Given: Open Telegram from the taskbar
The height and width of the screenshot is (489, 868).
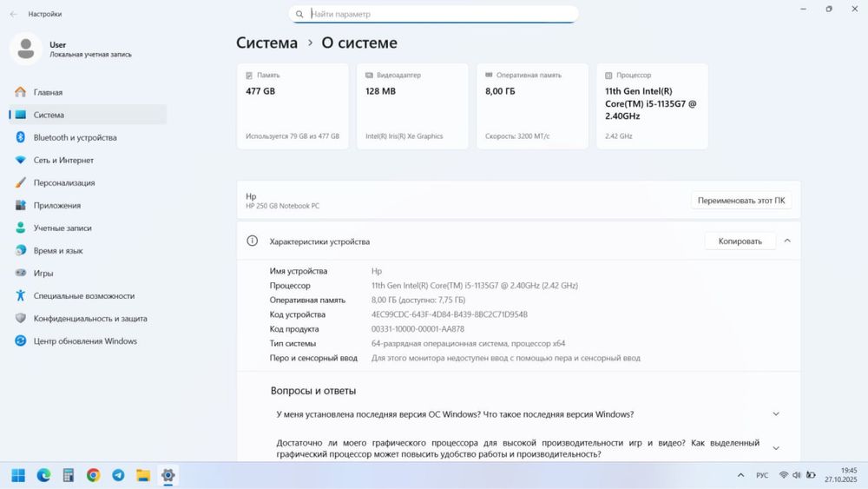Looking at the screenshot, I should [x=118, y=475].
